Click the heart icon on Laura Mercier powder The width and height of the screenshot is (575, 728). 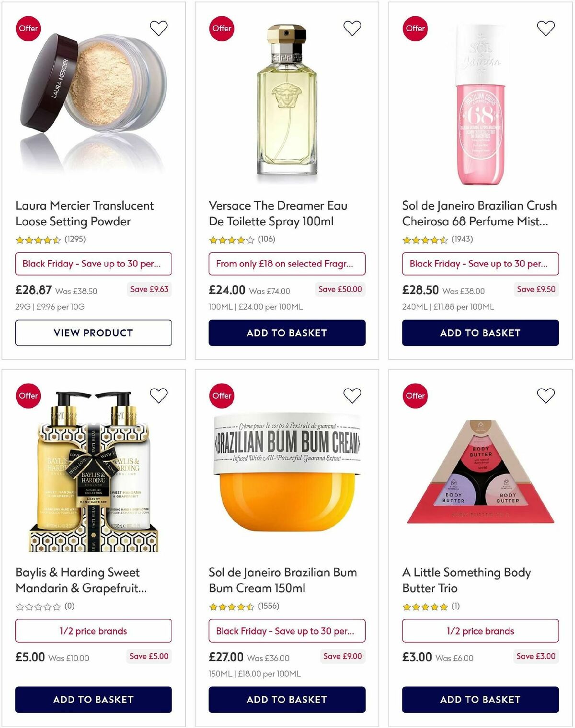(x=159, y=28)
